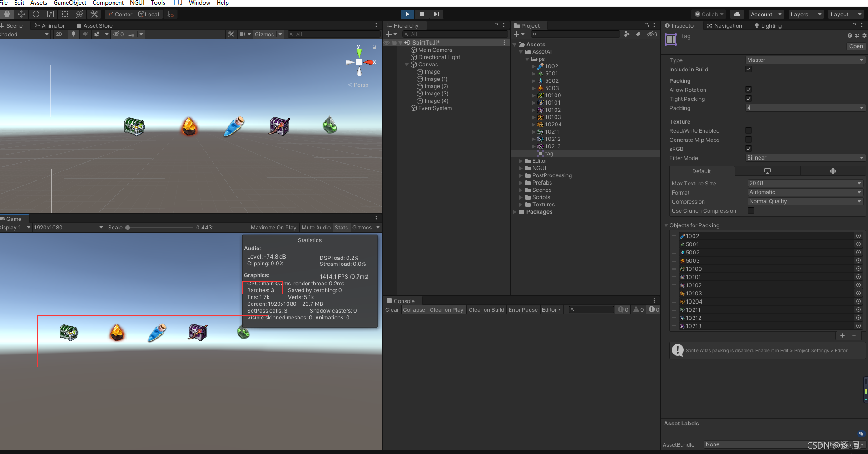Expand the Editor folder in Project
The width and height of the screenshot is (868, 454).
click(521, 161)
